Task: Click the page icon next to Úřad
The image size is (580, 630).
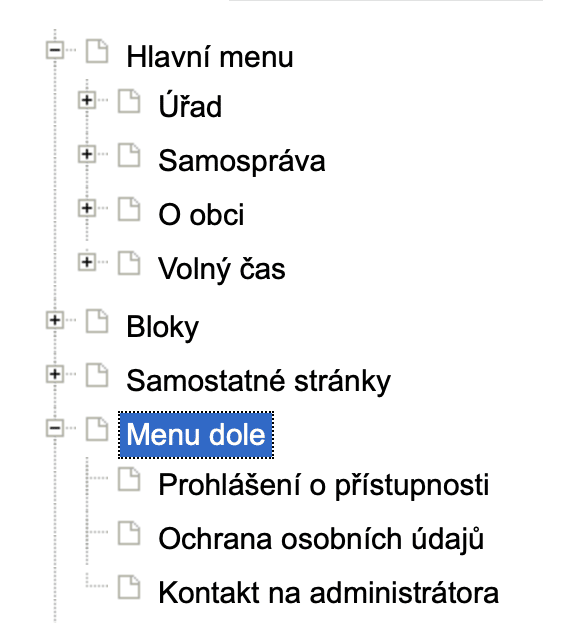Action: coord(129,101)
